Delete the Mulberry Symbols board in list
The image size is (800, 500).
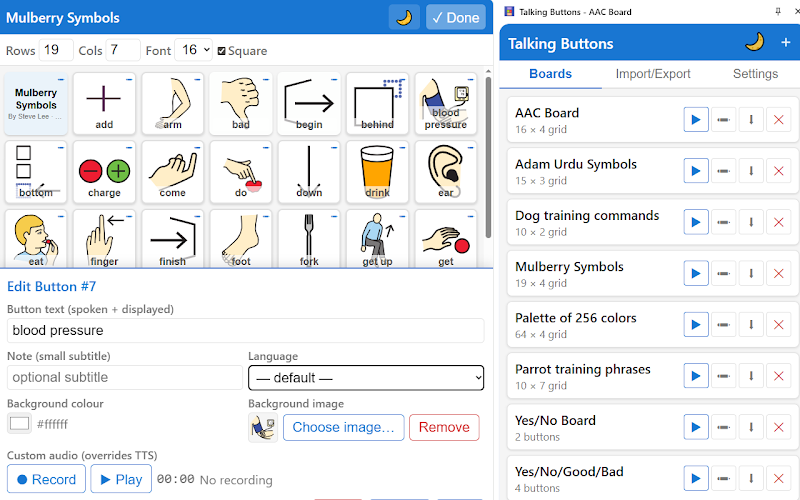tap(779, 273)
